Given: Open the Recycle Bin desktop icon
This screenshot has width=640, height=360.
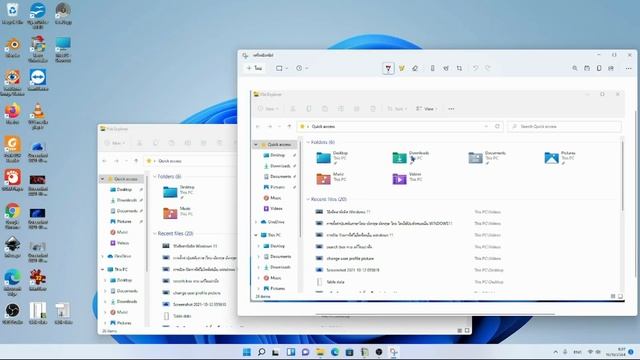Looking at the screenshot, I should (12, 14).
